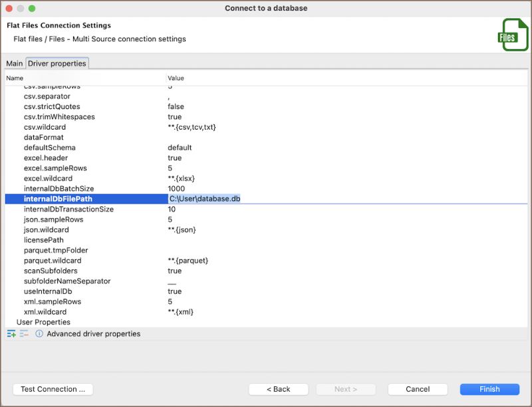
Task: Click the info icon beside Advanced driver properties
Action: pyautogui.click(x=39, y=334)
